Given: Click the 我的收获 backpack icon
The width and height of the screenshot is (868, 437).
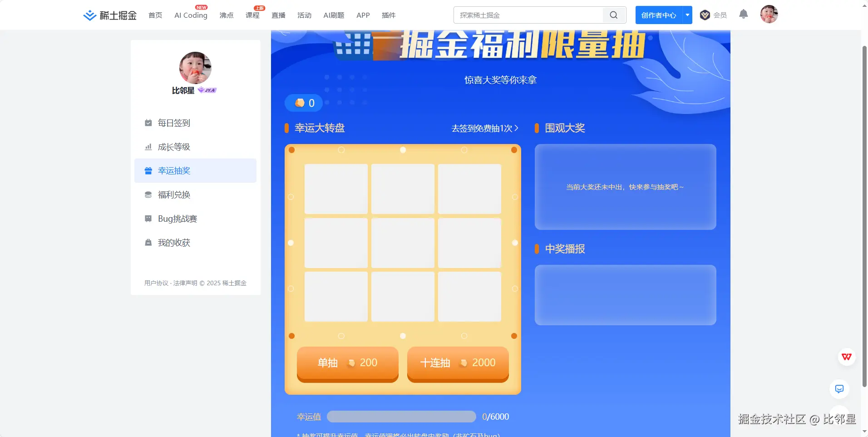Looking at the screenshot, I should (x=148, y=243).
